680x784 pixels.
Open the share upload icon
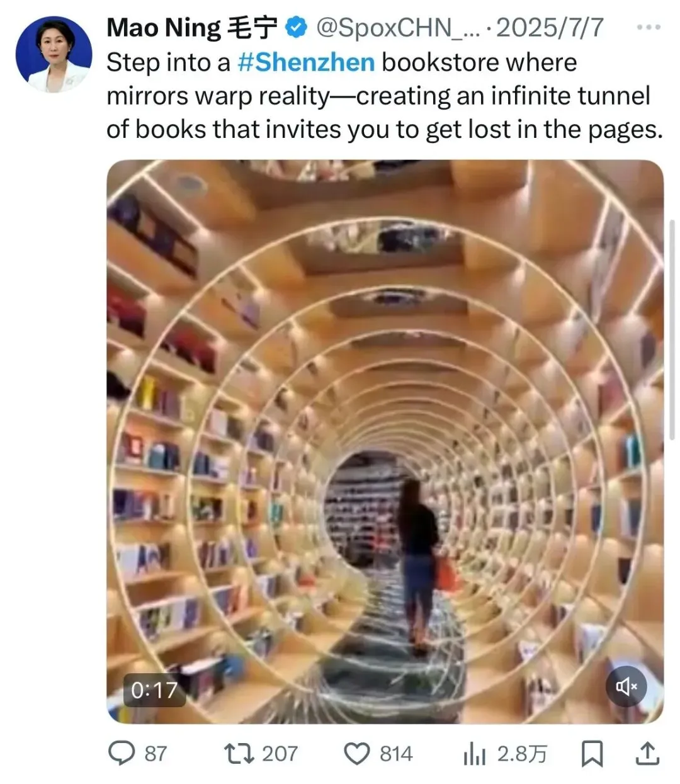[649, 753]
